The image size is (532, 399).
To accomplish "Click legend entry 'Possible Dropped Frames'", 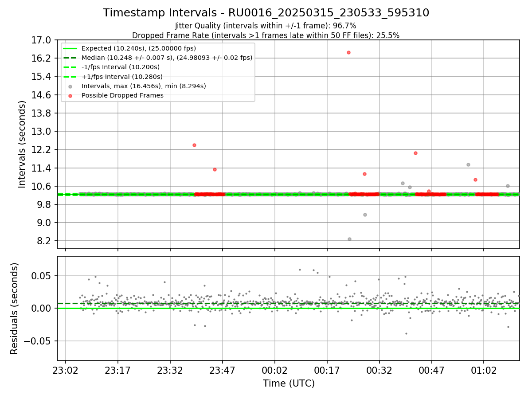I will click(122, 95).
